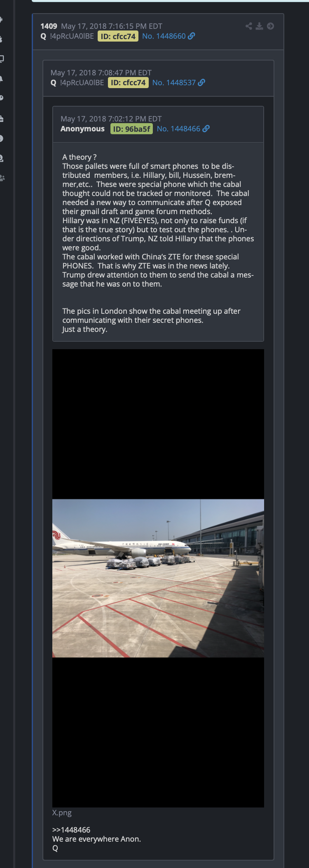Go to post 1409 using the arrow icon

pyautogui.click(x=270, y=26)
